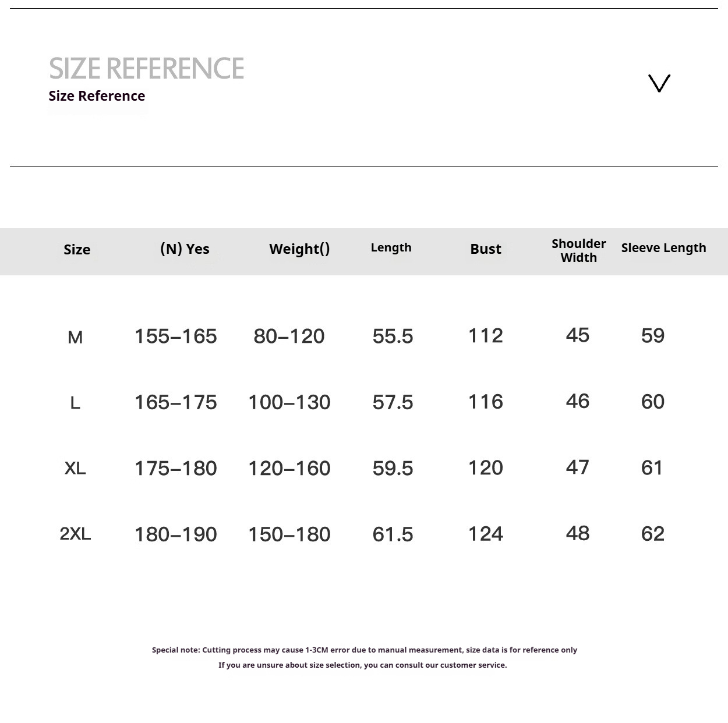728x723 pixels.
Task: Select the Weight() column header
Action: pyautogui.click(x=299, y=249)
